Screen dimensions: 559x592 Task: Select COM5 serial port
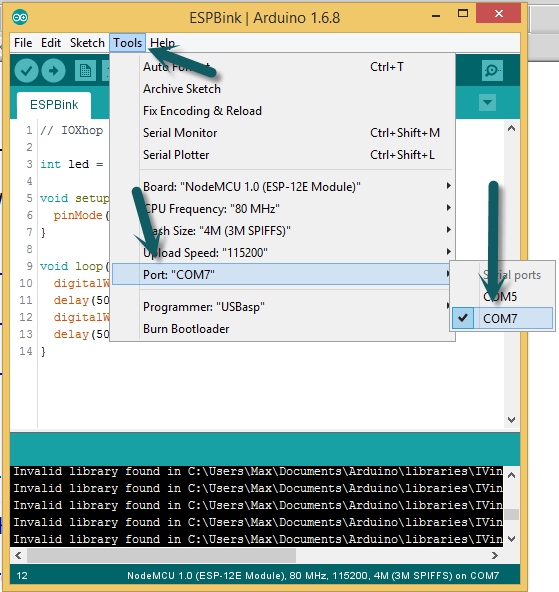[x=502, y=297]
